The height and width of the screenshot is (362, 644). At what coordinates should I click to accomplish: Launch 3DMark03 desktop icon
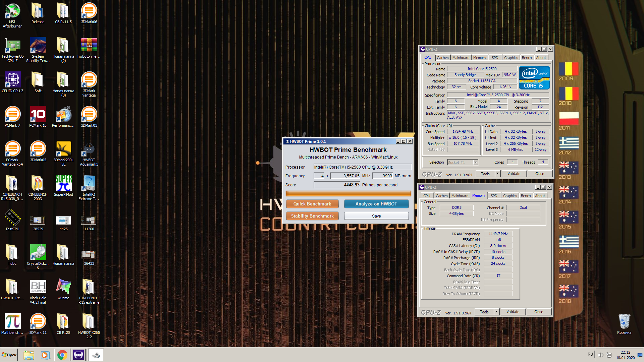tap(89, 117)
